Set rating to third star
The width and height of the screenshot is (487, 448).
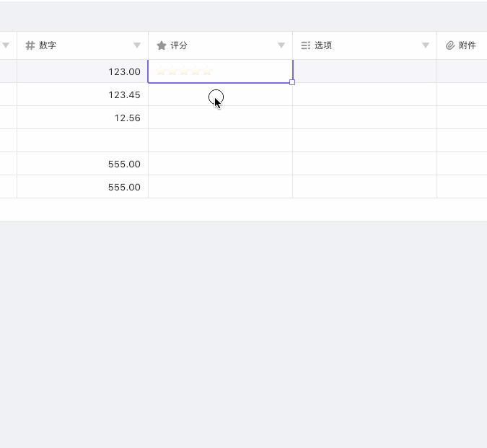(x=184, y=71)
